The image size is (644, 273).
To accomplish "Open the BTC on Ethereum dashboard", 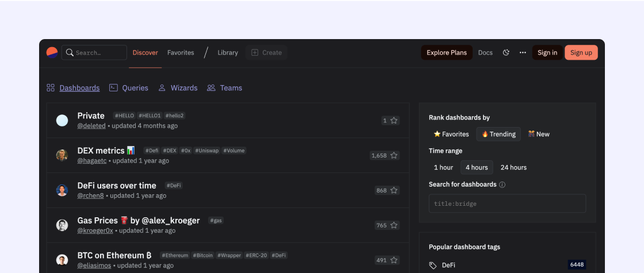I will coord(114,255).
